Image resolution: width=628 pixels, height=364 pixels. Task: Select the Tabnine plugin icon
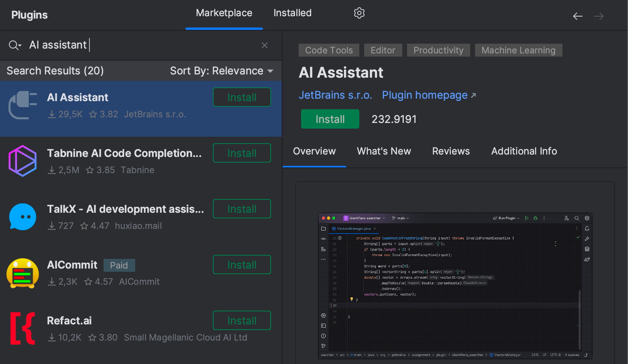pos(22,161)
